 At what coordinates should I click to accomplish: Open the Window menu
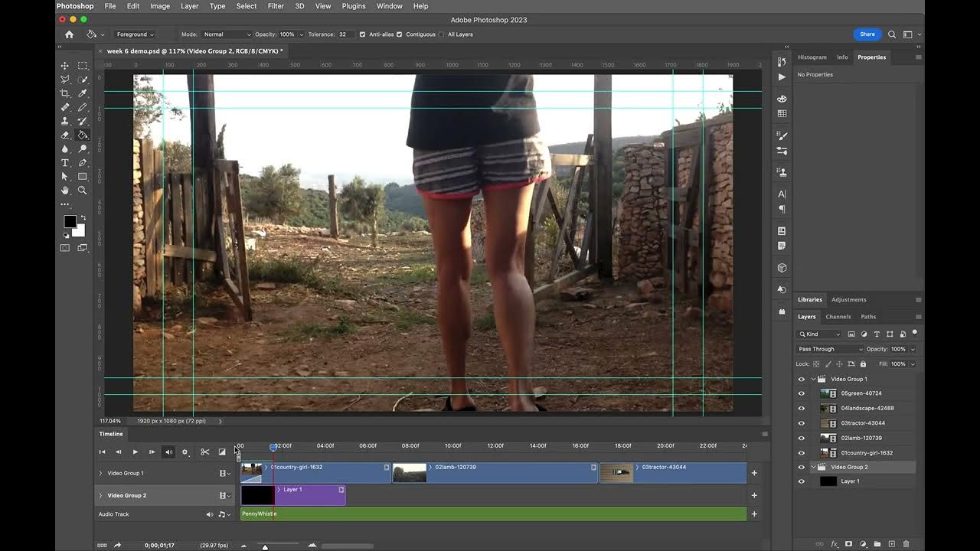389,6
